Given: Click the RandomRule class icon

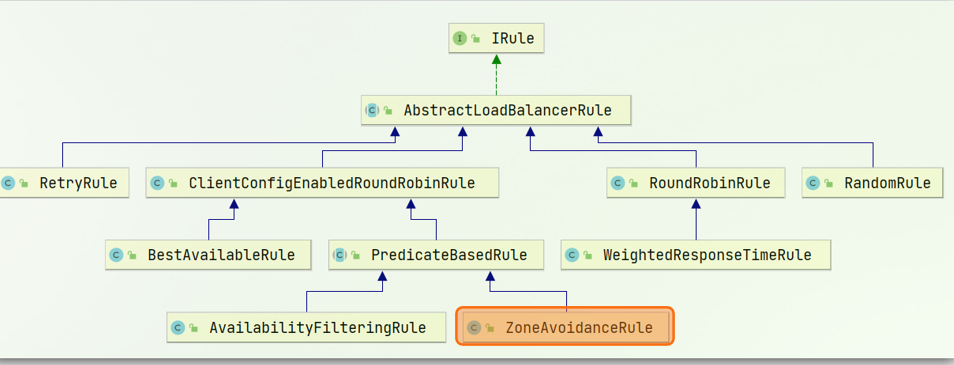Looking at the screenshot, I should coord(813,182).
